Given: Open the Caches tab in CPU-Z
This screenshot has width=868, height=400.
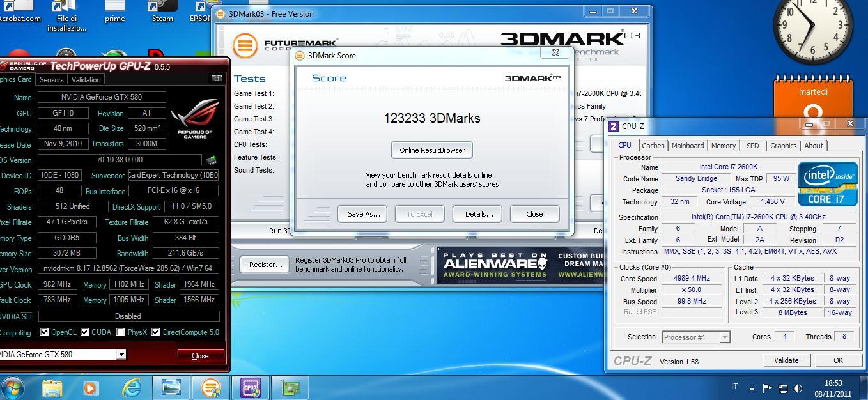Looking at the screenshot, I should [x=653, y=146].
